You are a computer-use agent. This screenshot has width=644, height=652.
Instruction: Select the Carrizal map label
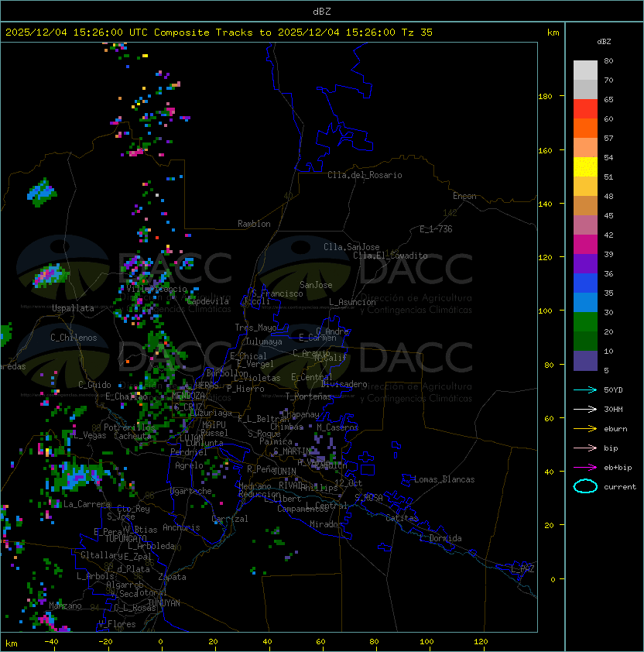pyautogui.click(x=229, y=519)
